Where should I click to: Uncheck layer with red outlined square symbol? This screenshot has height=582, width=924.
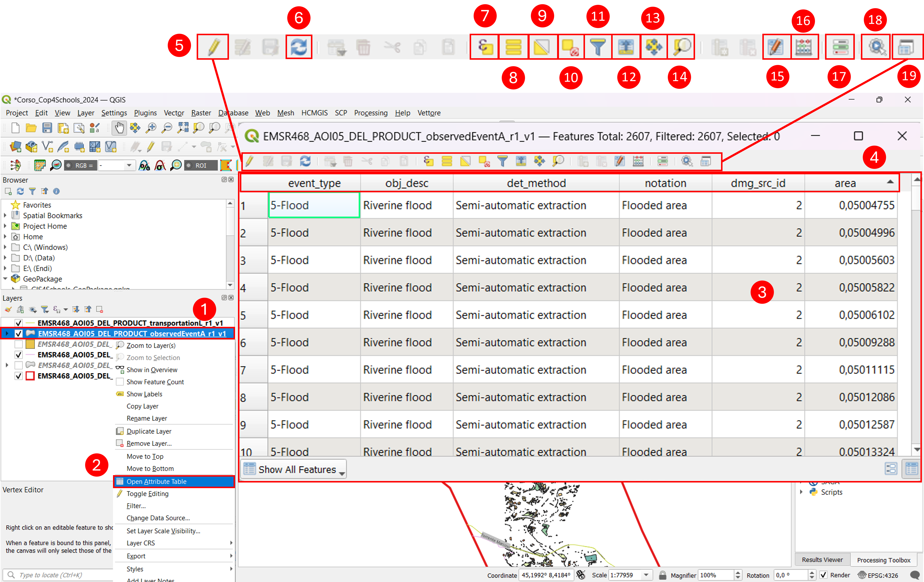point(18,376)
